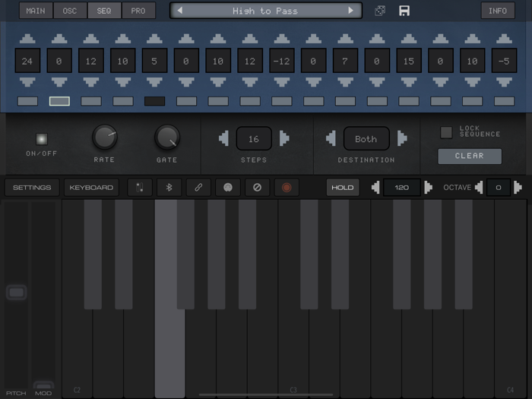Click the panic/stop circle-slash icon
The height and width of the screenshot is (399, 532).
pos(257,187)
